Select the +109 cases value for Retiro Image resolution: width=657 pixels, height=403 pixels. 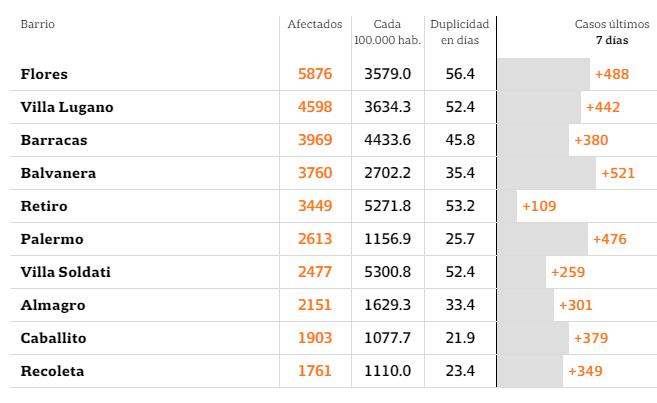(539, 206)
